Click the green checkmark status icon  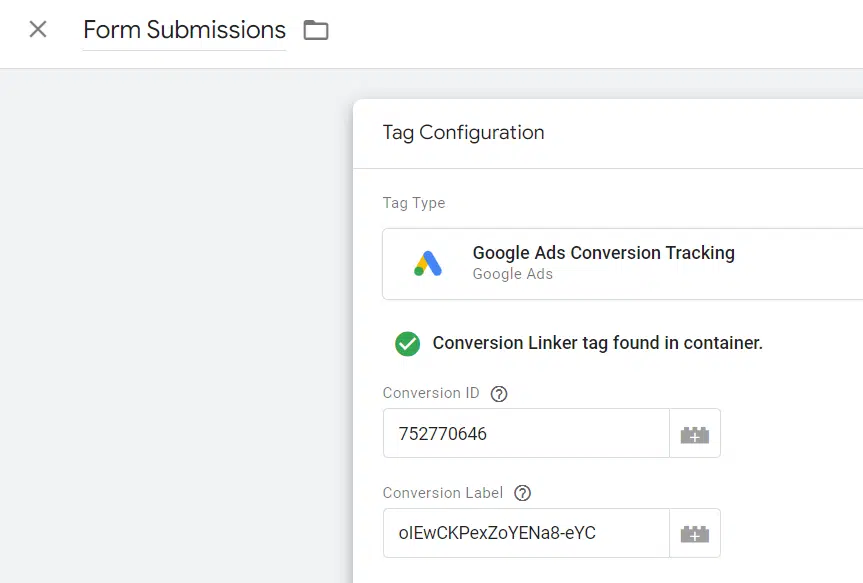pos(407,344)
